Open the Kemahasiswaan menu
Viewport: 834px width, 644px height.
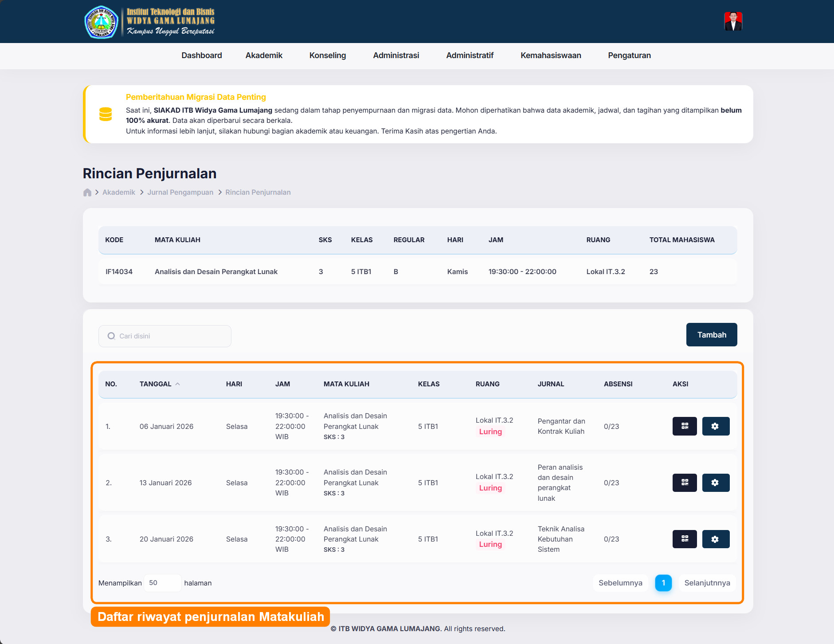(x=551, y=55)
